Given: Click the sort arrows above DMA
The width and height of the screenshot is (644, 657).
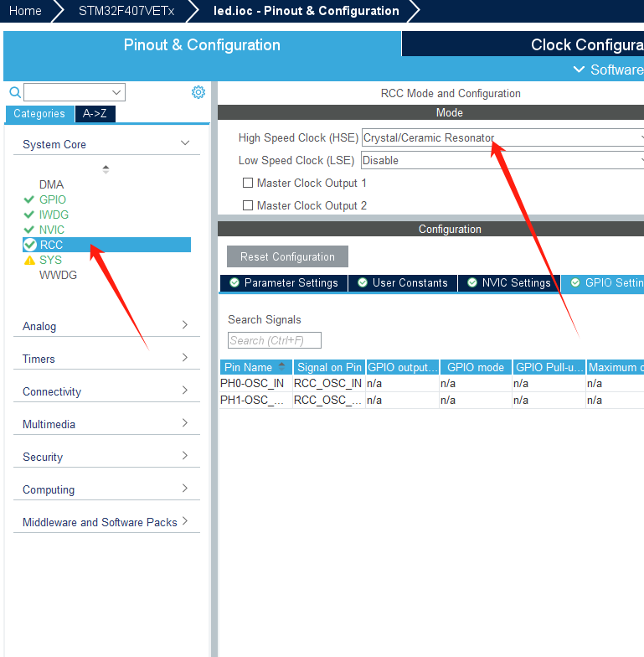Looking at the screenshot, I should point(106,169).
